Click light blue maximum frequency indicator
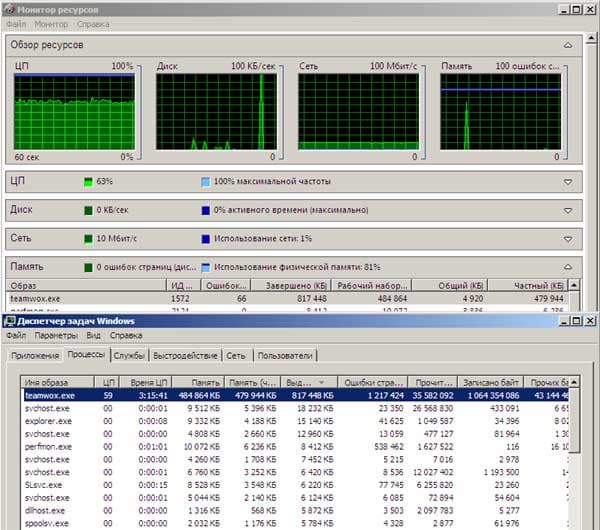The width and height of the screenshot is (600, 530). 205,182
